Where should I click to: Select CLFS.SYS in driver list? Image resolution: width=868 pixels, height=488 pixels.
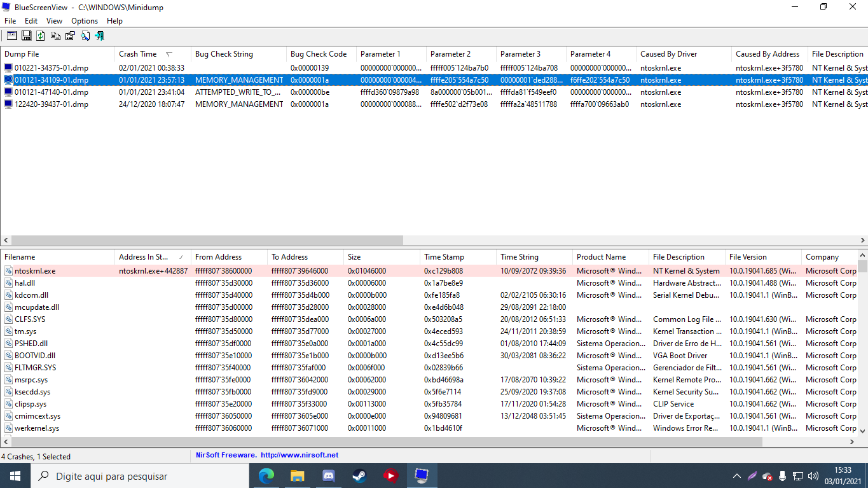[30, 319]
